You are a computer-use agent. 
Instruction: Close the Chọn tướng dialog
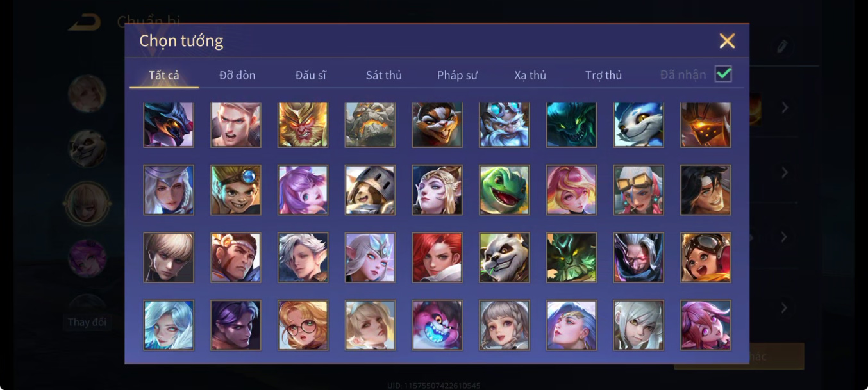coord(727,41)
